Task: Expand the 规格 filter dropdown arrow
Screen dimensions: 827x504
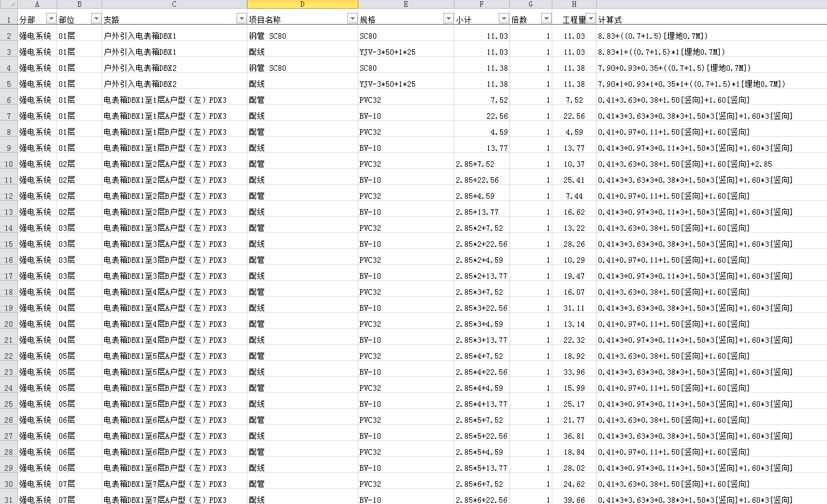Action: pos(448,19)
